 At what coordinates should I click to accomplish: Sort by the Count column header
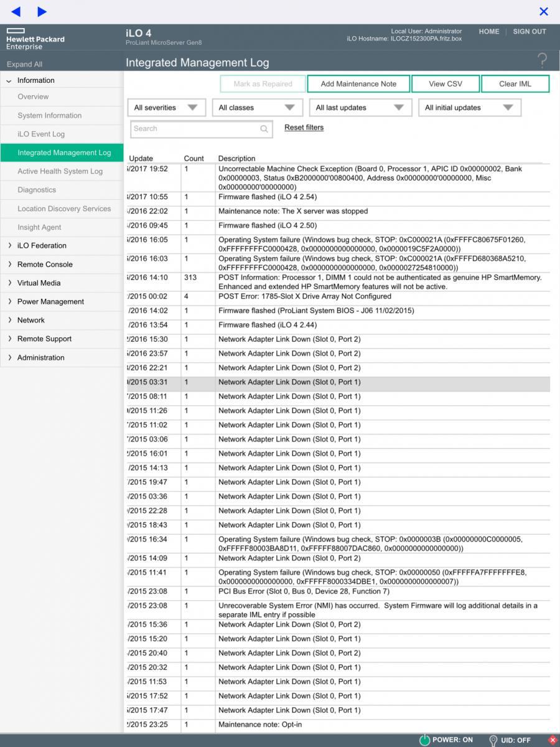[194, 159]
